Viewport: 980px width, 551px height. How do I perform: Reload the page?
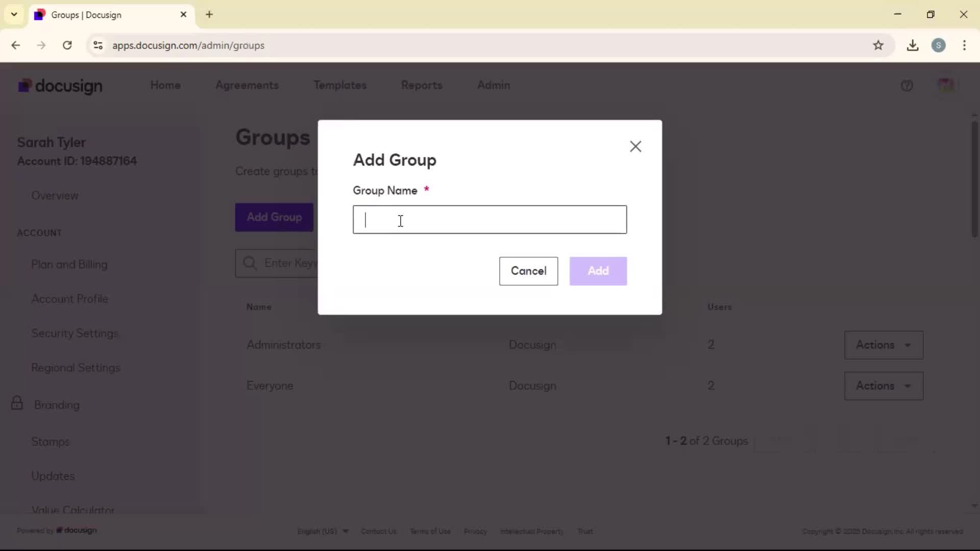[x=67, y=45]
